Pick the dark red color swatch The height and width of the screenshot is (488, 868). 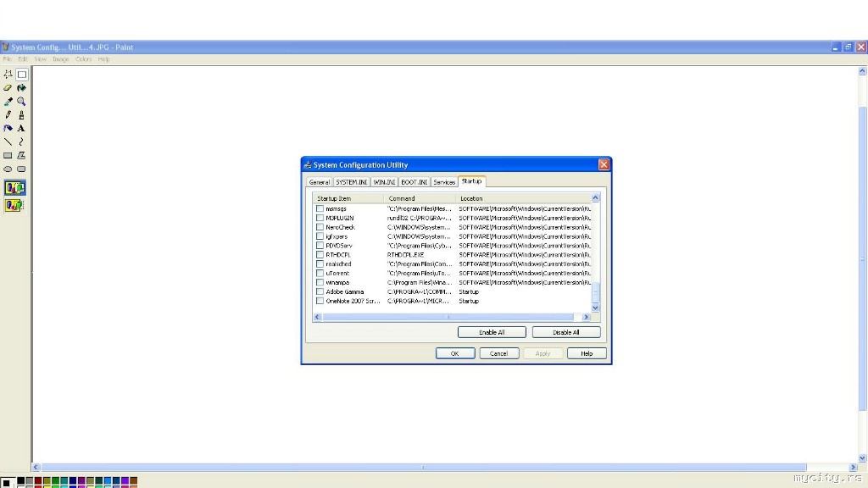point(38,482)
